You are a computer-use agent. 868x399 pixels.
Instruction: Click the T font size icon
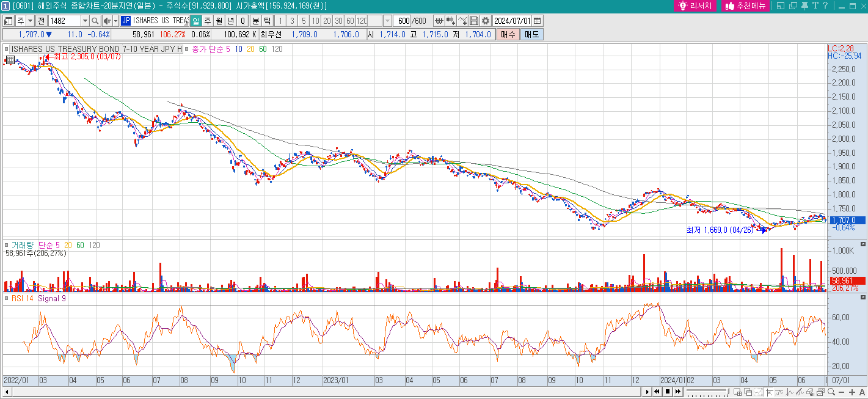coord(815,5)
